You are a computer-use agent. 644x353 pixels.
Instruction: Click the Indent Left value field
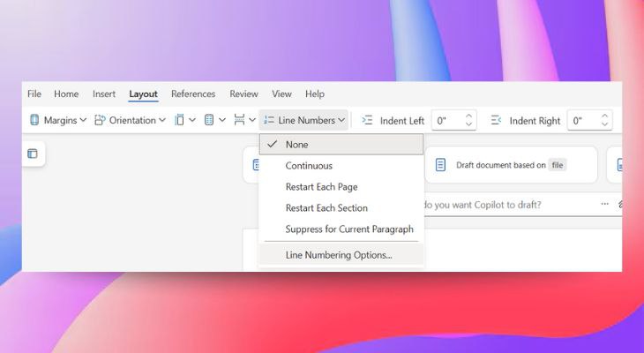[x=447, y=120]
